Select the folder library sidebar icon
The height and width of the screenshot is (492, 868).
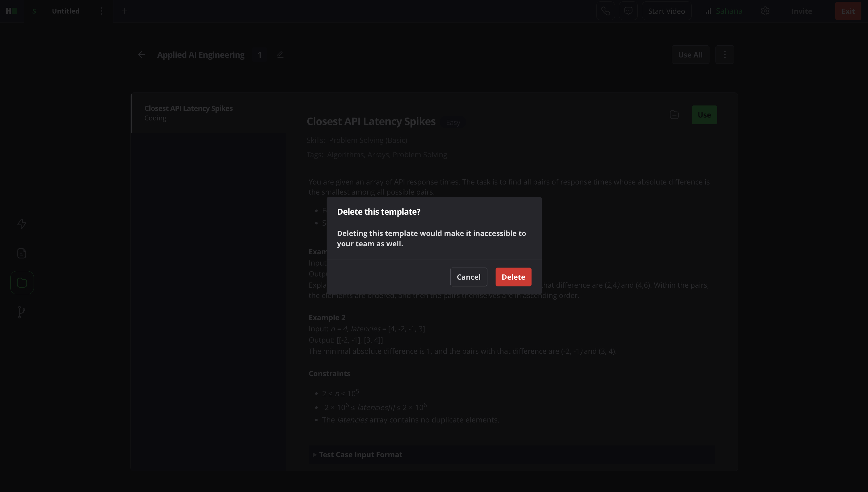22,282
